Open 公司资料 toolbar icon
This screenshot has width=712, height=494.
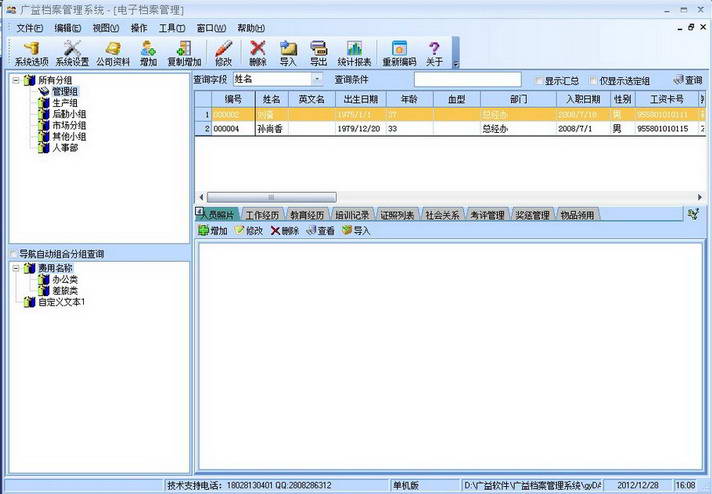click(113, 54)
